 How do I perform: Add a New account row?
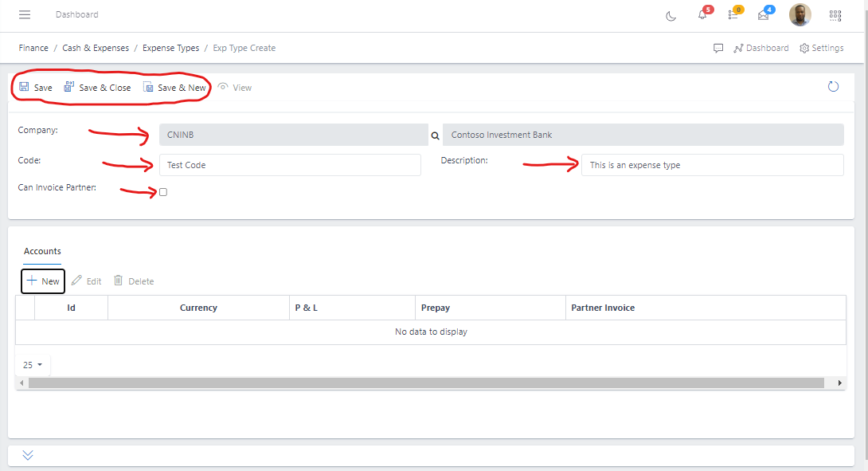point(43,281)
